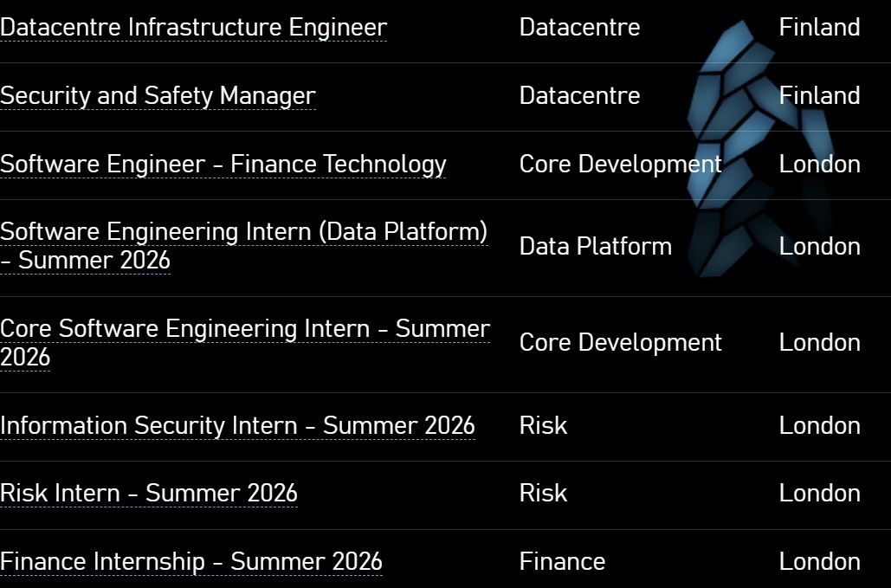Open Finance Internship - Summer 2026 listing
The width and height of the screenshot is (891, 588).
point(190,562)
